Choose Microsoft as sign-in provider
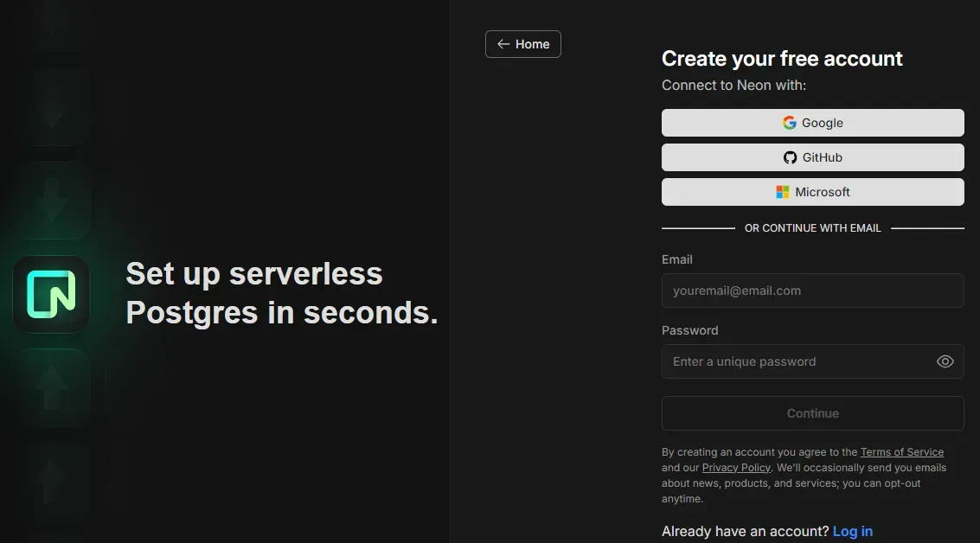Viewport: 980px width, 543px height. 812,192
